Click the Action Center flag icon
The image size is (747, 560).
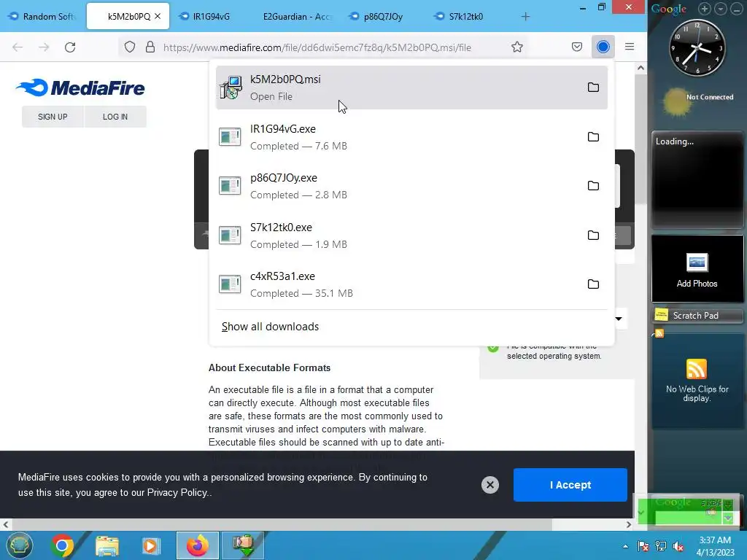click(643, 546)
